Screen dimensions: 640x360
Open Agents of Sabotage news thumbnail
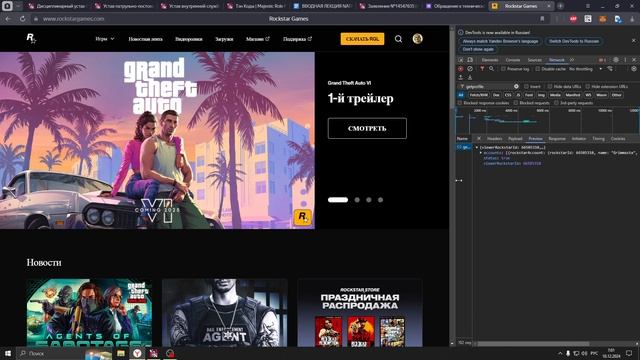89,313
